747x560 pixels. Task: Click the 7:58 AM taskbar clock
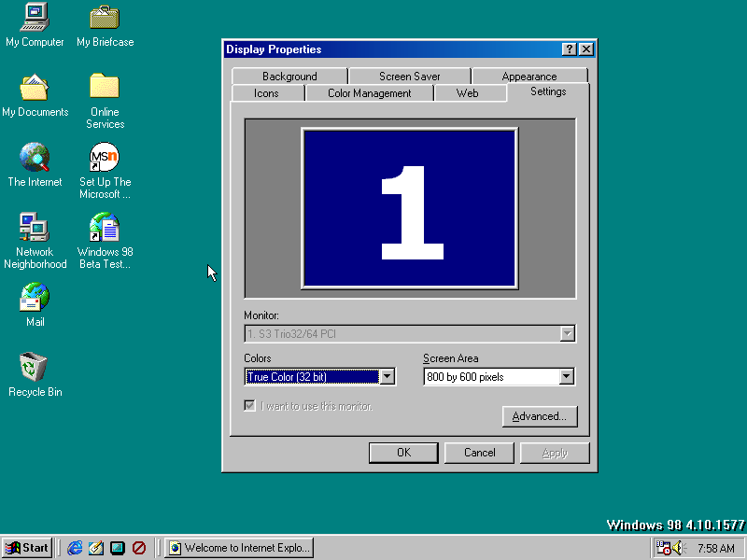click(715, 549)
